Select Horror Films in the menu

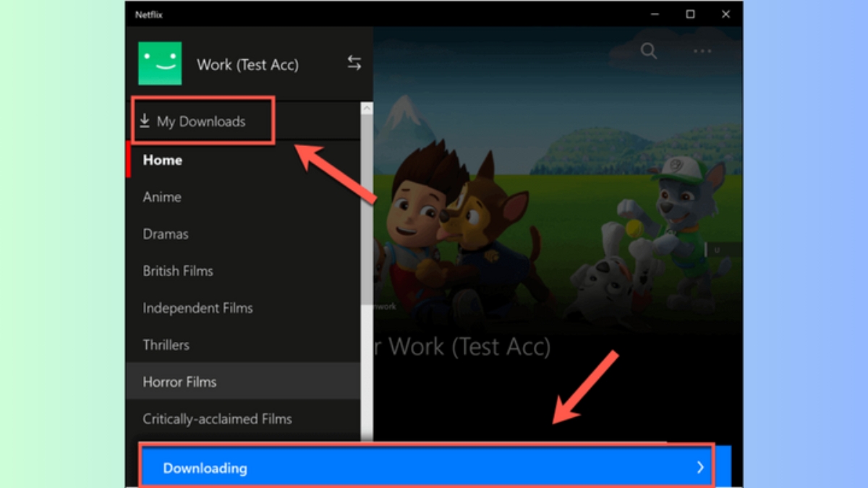(x=179, y=382)
